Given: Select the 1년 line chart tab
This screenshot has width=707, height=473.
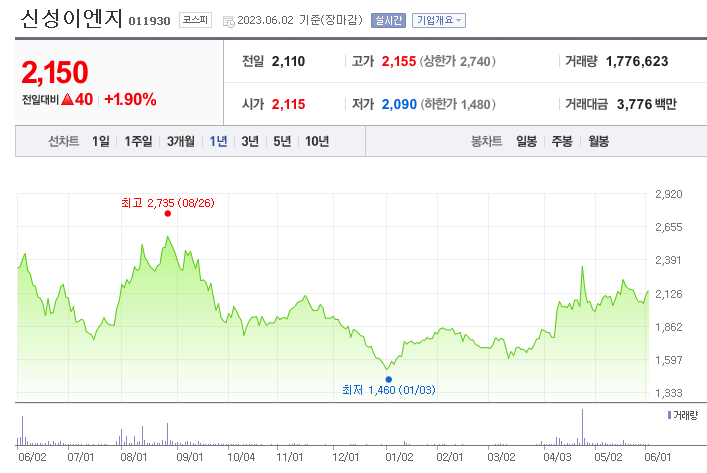Looking at the screenshot, I should [x=218, y=141].
